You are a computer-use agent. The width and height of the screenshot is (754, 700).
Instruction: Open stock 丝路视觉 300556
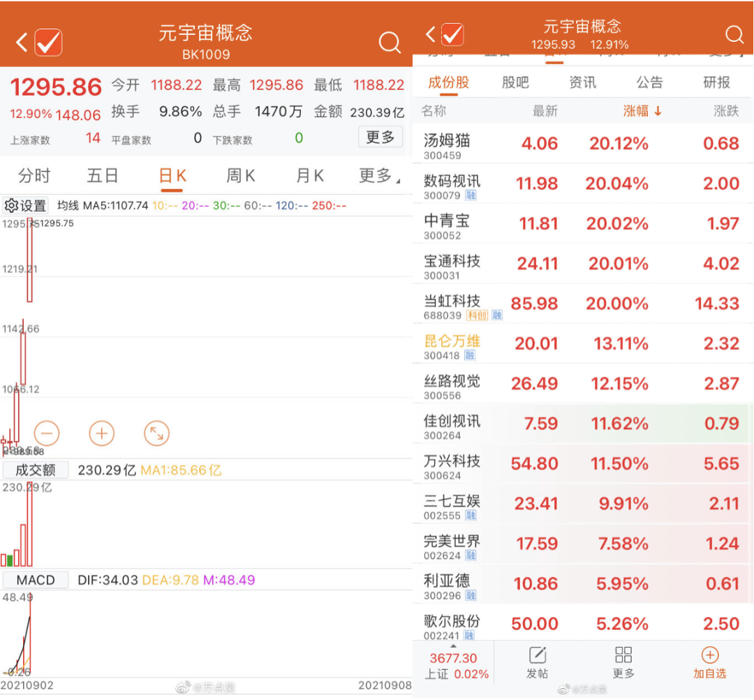(x=583, y=383)
